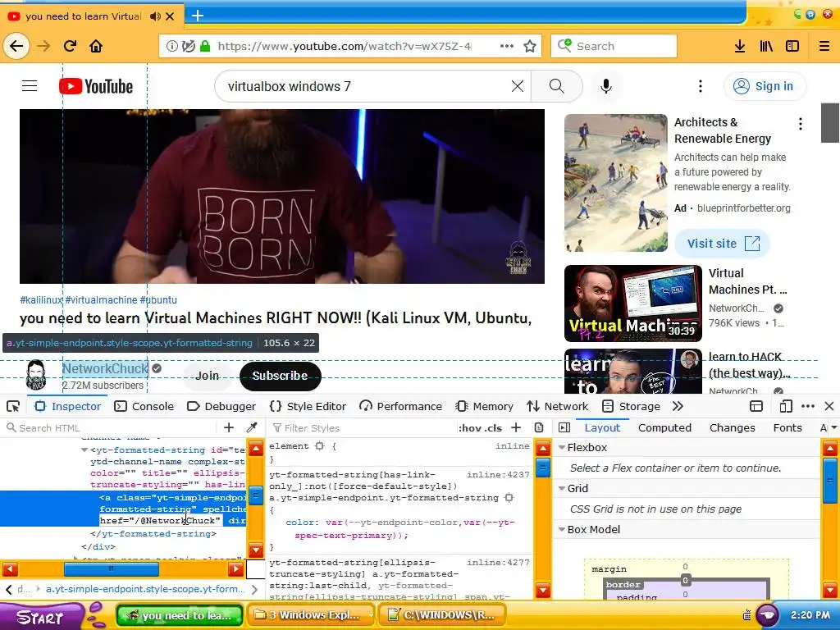Go to YouTube home via logo
Image resolution: width=840 pixels, height=630 pixels.
[96, 85]
